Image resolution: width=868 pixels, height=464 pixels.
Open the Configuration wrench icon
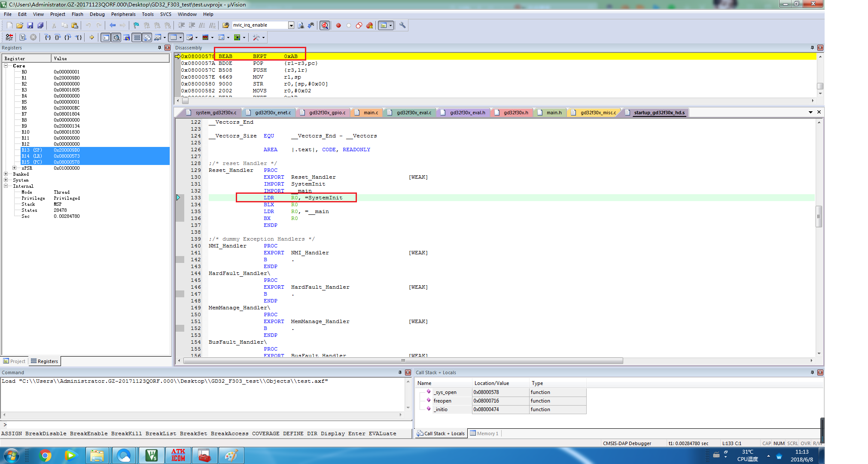pos(402,25)
